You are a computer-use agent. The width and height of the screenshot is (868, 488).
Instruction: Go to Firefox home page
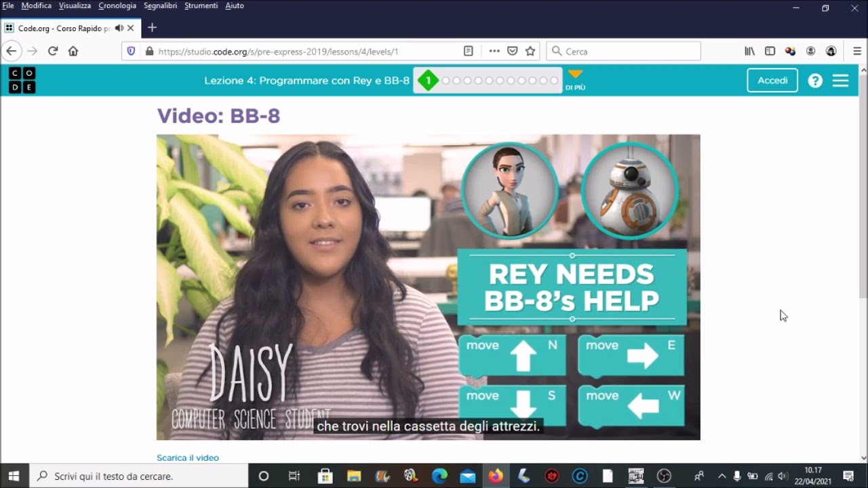(x=73, y=51)
